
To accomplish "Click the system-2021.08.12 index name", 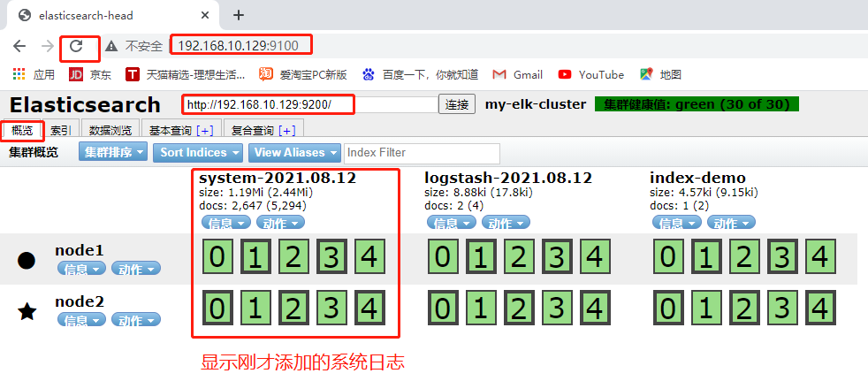I will tap(278, 178).
